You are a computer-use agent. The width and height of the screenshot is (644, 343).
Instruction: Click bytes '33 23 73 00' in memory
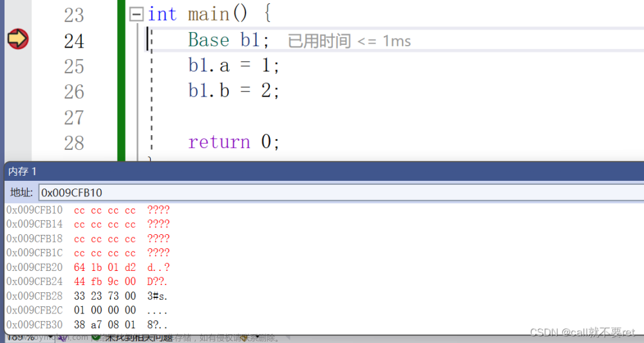pos(105,296)
